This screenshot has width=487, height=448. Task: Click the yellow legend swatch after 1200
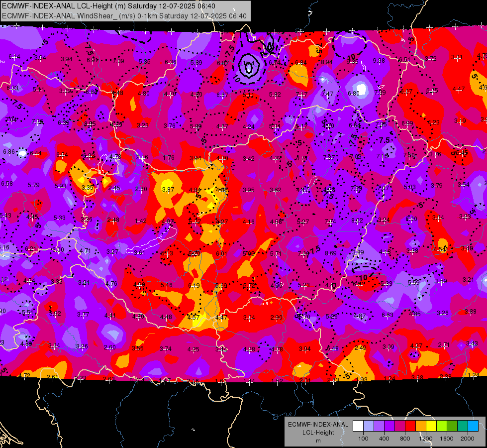(431, 426)
